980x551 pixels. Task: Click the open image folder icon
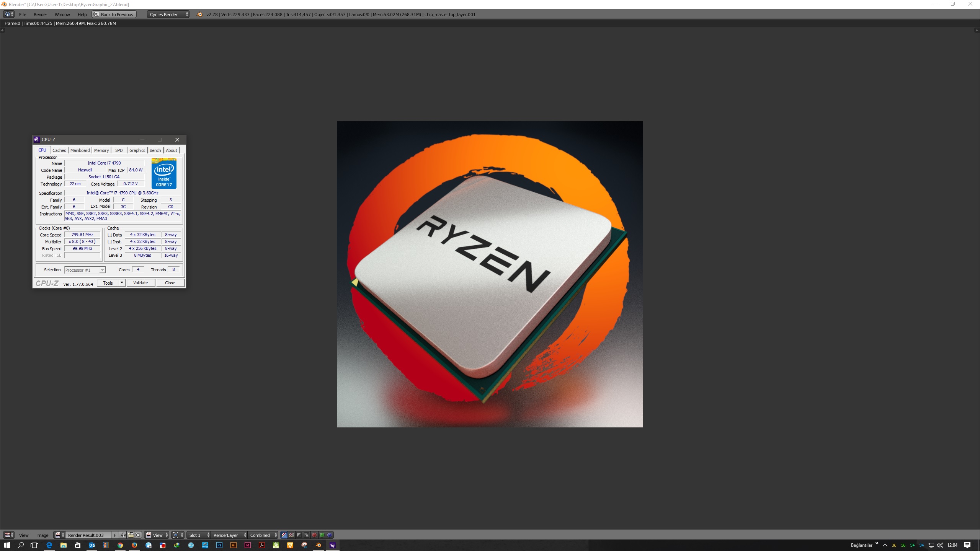coord(131,535)
